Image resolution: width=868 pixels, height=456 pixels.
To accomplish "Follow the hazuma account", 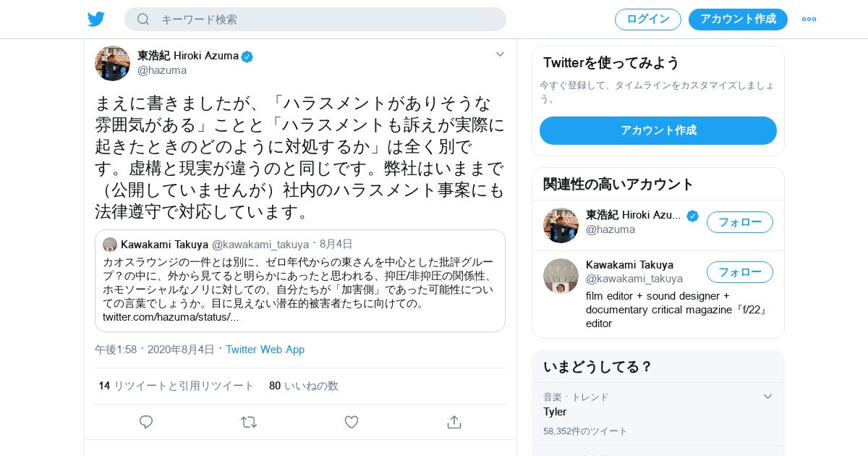I will 739,222.
